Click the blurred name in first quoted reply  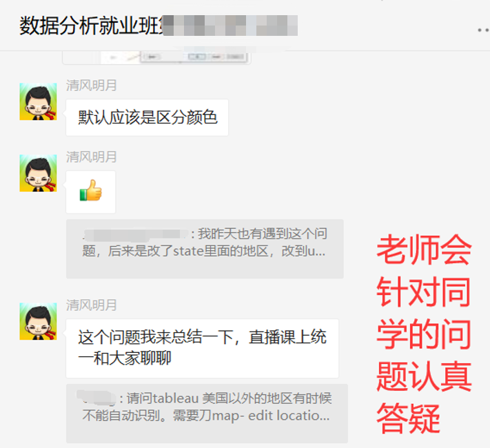pos(136,234)
